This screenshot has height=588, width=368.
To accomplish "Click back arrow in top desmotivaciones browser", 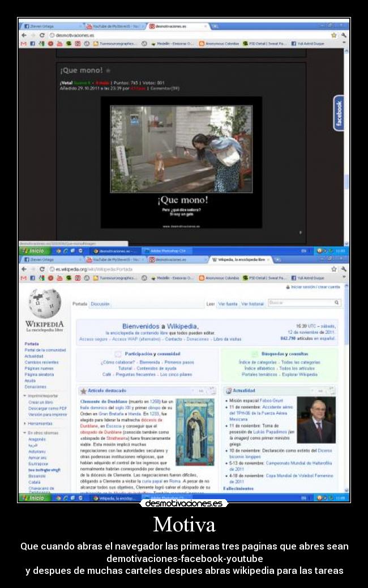I will click(24, 35).
